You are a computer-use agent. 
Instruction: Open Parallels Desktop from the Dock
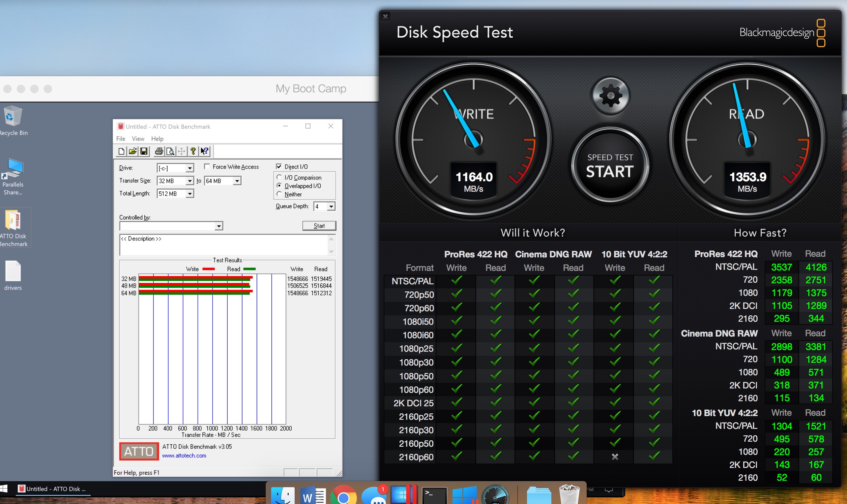pyautogui.click(x=404, y=494)
